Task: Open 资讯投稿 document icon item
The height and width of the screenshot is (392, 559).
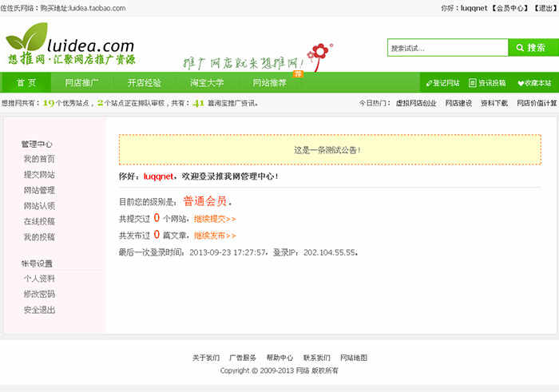Action: point(487,83)
